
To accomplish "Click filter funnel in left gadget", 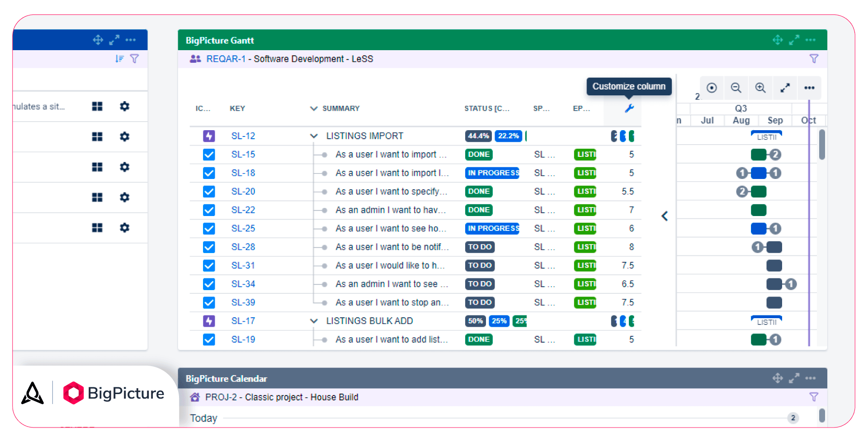I will pos(134,58).
